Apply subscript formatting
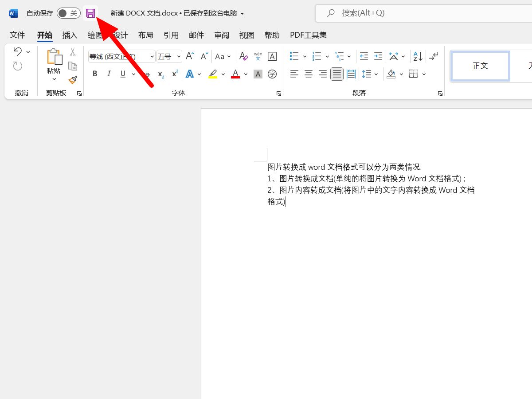Viewport: 532px width, 399px height. (x=160, y=74)
